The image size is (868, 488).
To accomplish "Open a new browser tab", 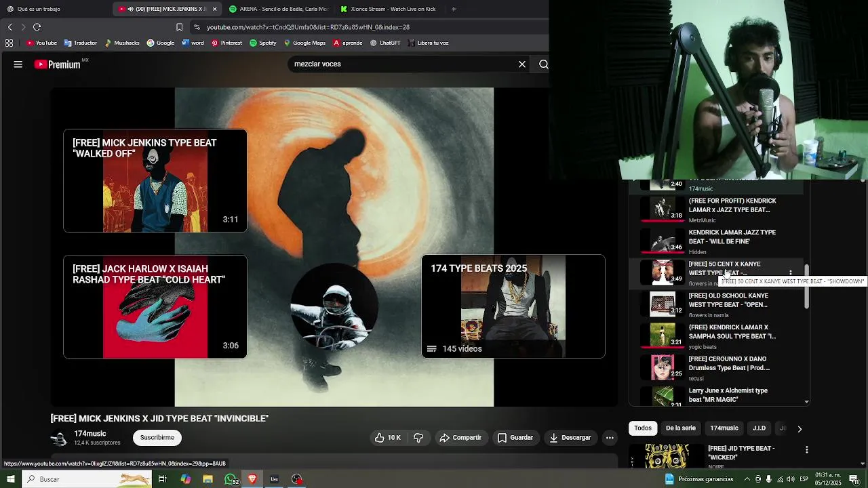I will point(454,9).
